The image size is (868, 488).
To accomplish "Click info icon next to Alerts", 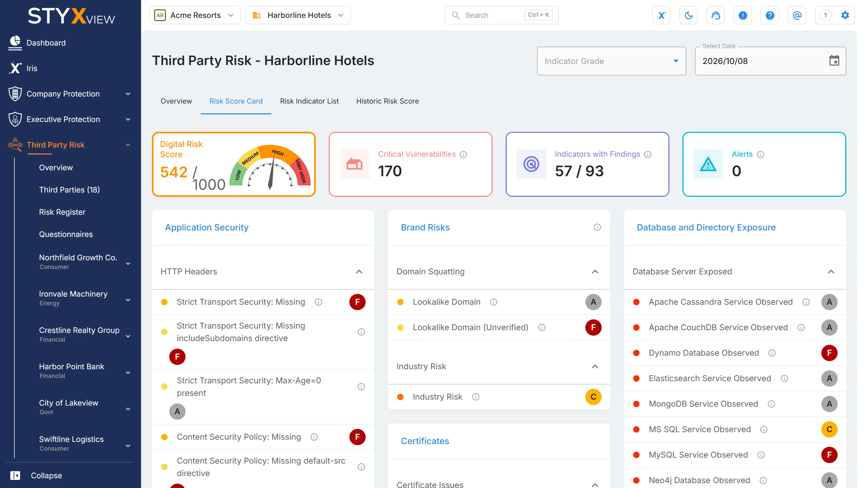I will pyautogui.click(x=761, y=154).
